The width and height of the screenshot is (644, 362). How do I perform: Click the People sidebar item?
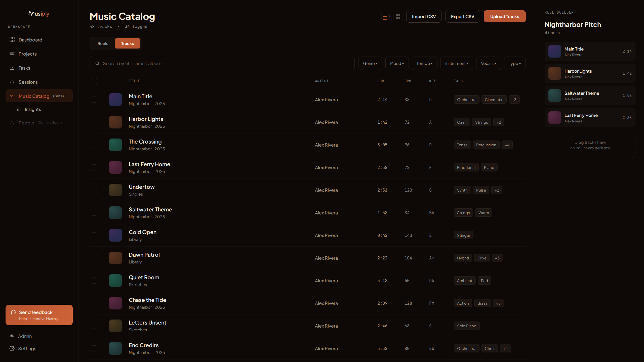[x=39, y=123]
